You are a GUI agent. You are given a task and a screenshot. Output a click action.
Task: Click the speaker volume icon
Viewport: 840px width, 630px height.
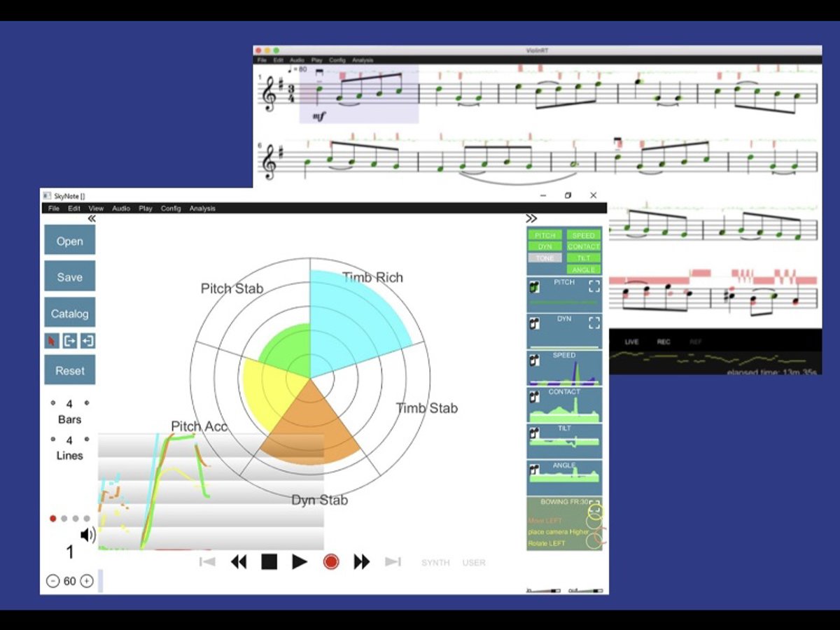click(x=87, y=535)
